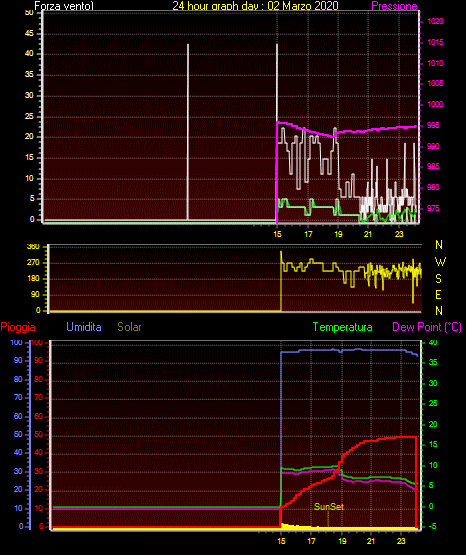Click the red Pioggia legend label
The image size is (466, 555).
click(x=18, y=327)
